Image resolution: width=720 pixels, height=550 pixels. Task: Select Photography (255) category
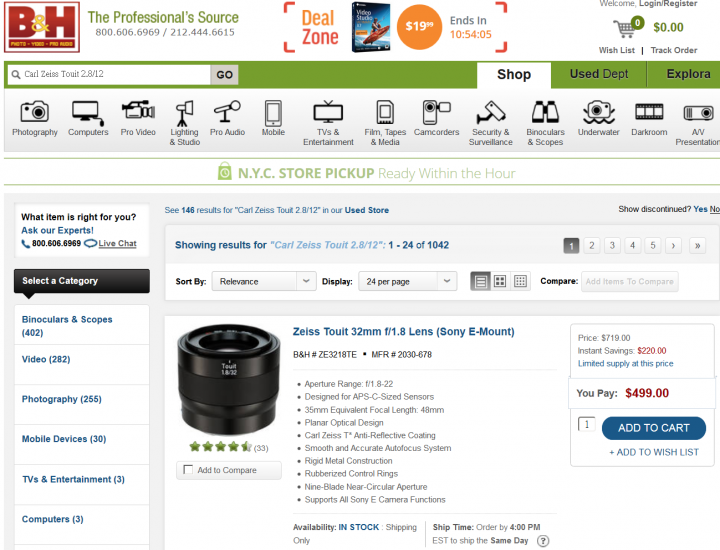62,399
